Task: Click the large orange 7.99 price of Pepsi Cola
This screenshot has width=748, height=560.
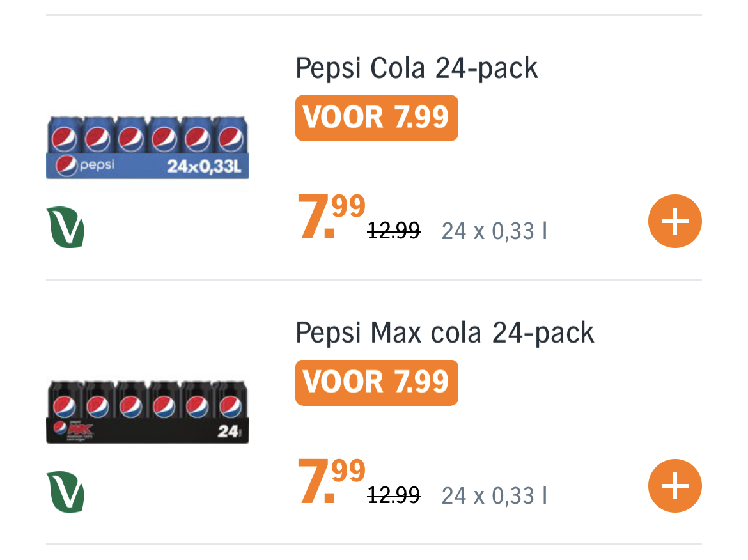Action: coord(331,217)
